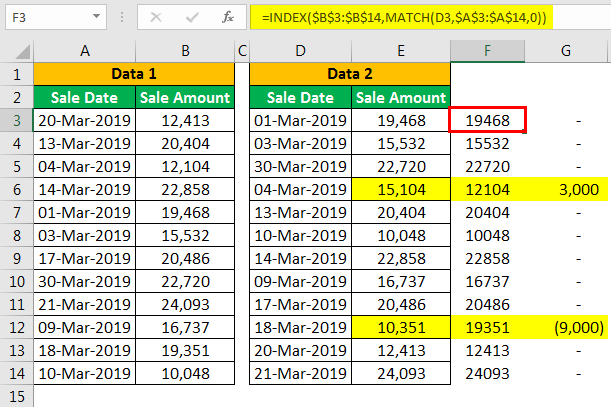Select column B header
This screenshot has height=407, width=611.
pyautogui.click(x=185, y=51)
